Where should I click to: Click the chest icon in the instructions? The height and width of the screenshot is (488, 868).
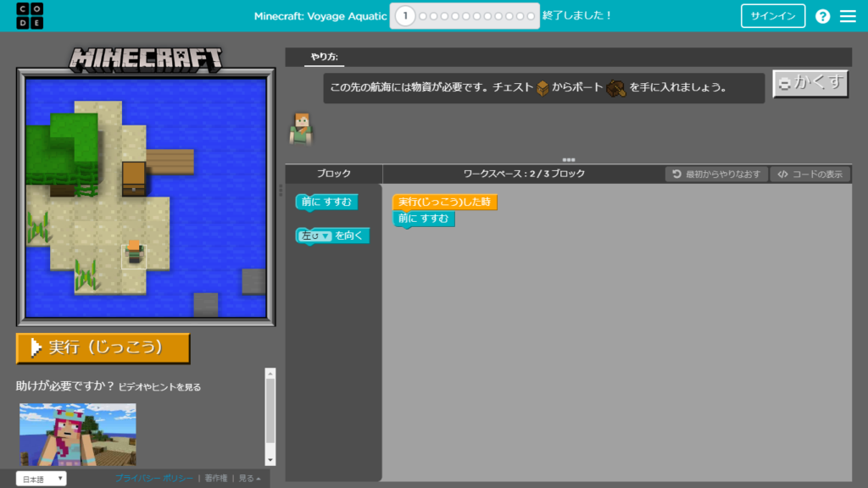(542, 87)
